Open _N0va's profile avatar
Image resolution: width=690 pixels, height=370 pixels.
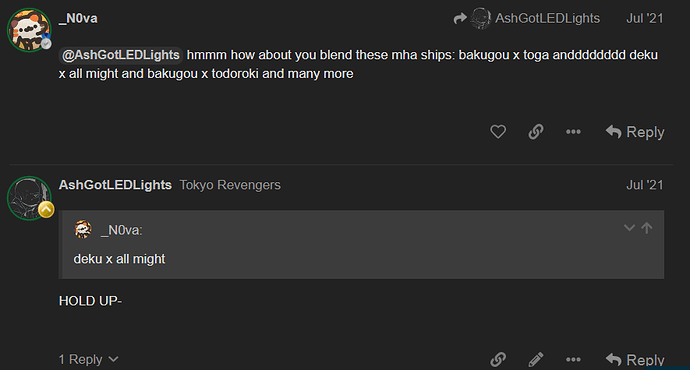tap(29, 30)
